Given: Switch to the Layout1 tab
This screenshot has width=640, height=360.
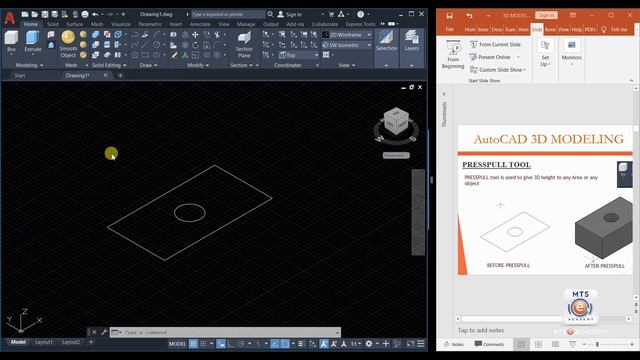Looking at the screenshot, I should coord(43,342).
